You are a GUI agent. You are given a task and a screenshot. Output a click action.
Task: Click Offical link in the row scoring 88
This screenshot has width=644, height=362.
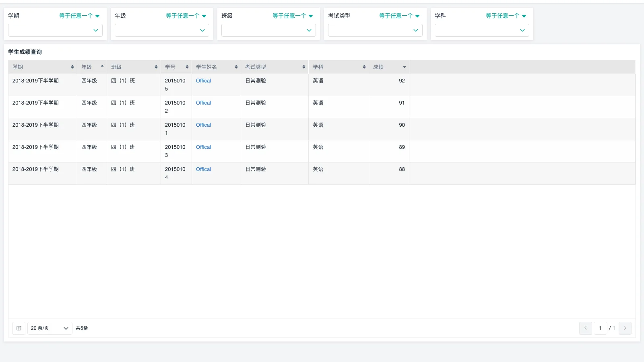[x=203, y=169]
